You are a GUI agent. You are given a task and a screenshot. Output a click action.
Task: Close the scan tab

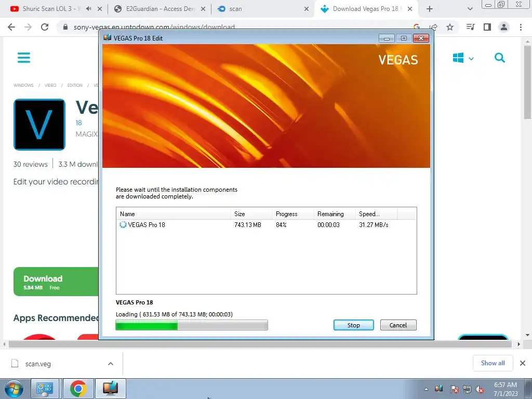tap(307, 9)
